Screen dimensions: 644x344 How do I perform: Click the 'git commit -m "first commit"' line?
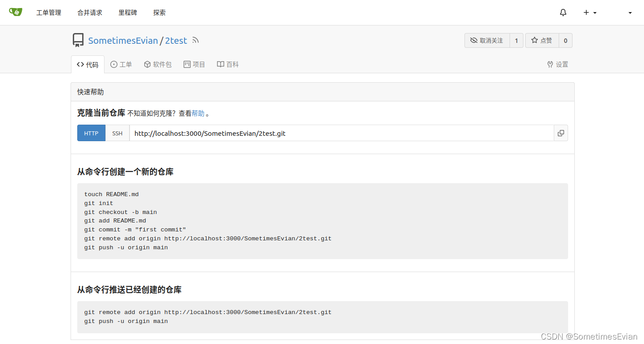135,230
